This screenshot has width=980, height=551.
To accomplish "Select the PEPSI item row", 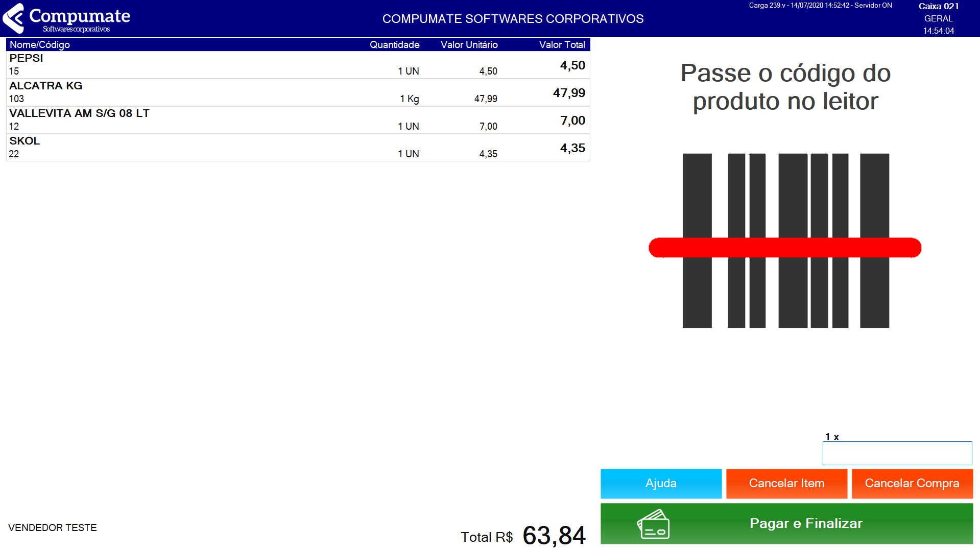I will pyautogui.click(x=298, y=65).
